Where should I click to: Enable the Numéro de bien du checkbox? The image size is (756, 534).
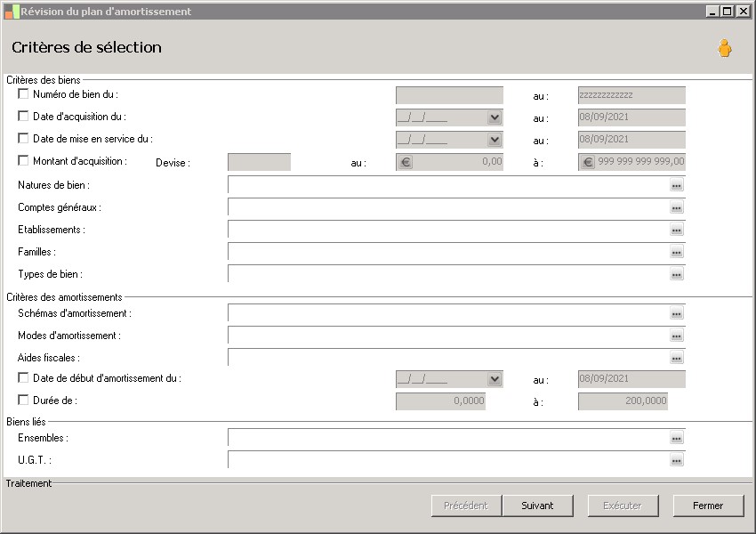[x=23, y=93]
